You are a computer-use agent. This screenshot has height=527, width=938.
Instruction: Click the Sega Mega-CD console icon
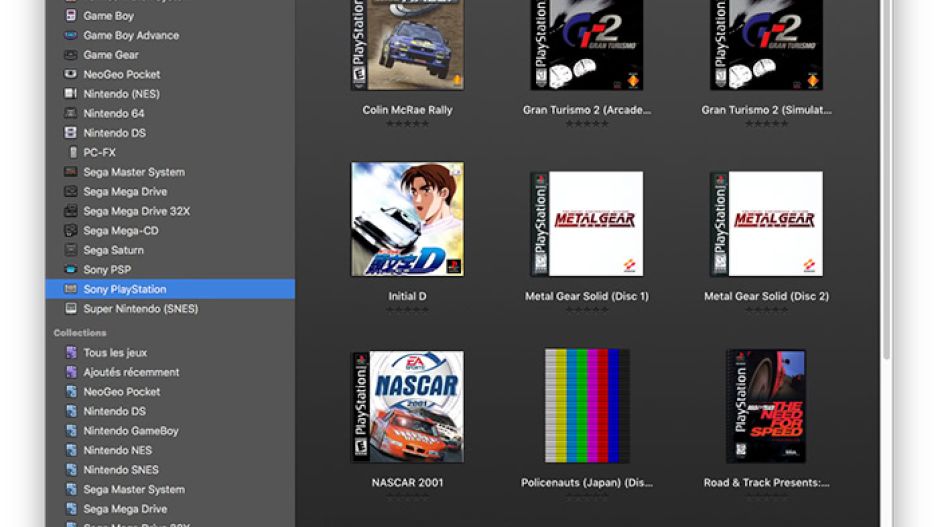coord(71,230)
